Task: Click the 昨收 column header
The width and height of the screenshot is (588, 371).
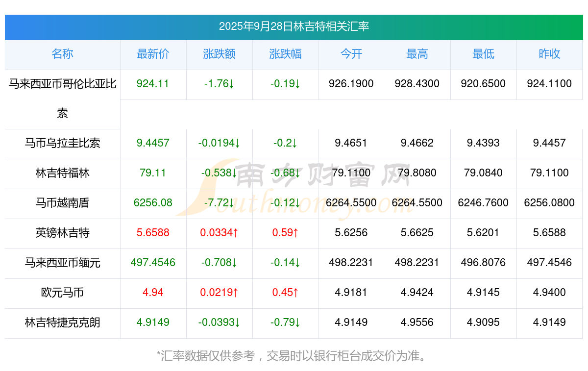Action: (x=549, y=54)
